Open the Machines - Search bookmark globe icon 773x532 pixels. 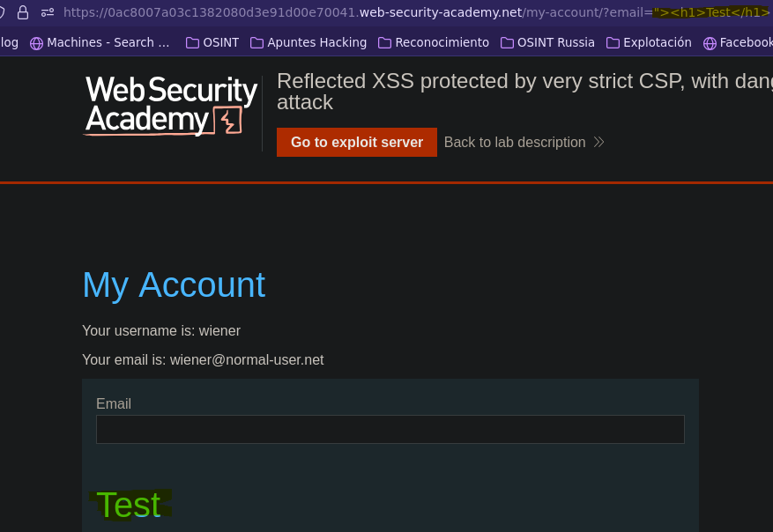coord(36,43)
